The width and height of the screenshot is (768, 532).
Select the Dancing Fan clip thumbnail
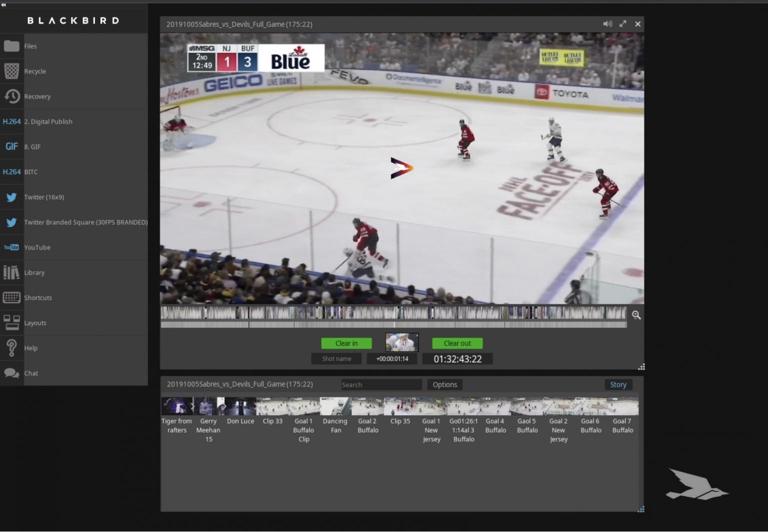tap(335, 407)
